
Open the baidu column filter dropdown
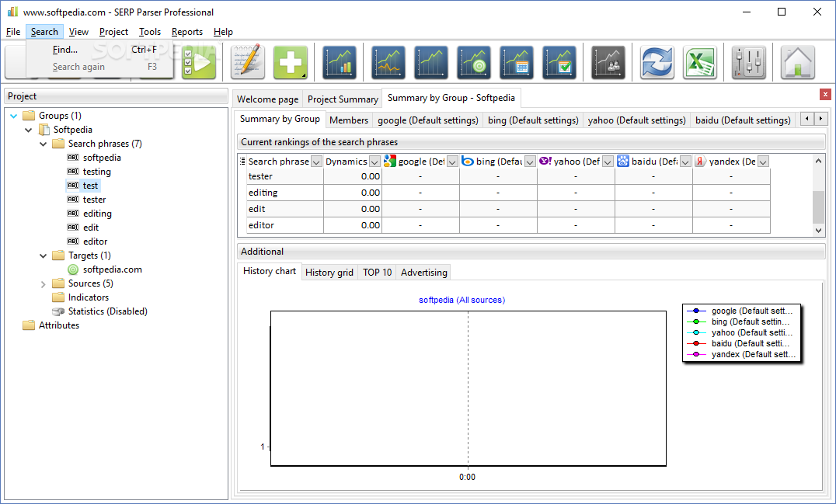[x=685, y=162]
